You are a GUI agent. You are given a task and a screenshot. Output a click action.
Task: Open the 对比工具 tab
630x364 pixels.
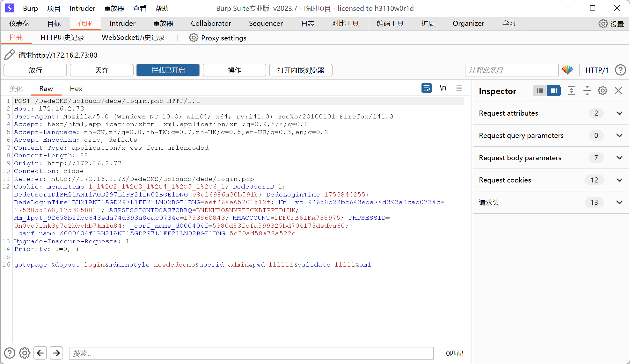(x=346, y=24)
